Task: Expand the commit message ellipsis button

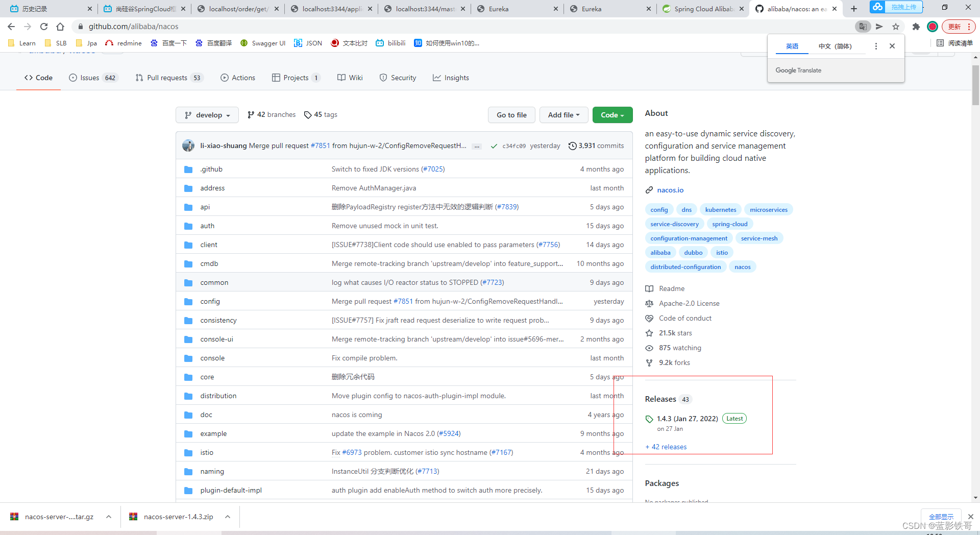Action: (477, 146)
